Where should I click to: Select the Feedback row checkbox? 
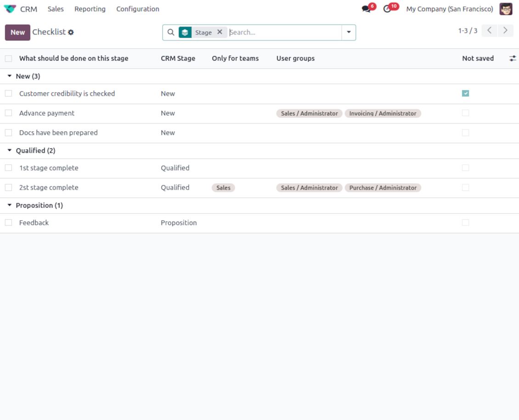coord(8,223)
